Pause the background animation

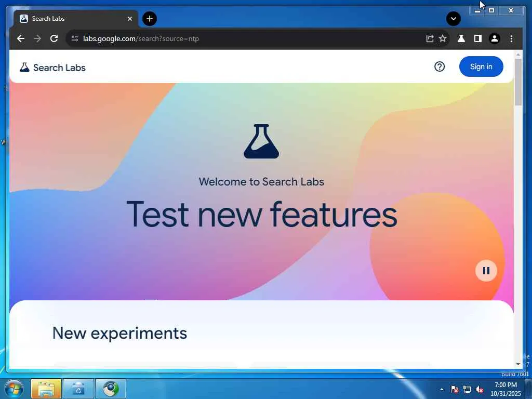486,271
